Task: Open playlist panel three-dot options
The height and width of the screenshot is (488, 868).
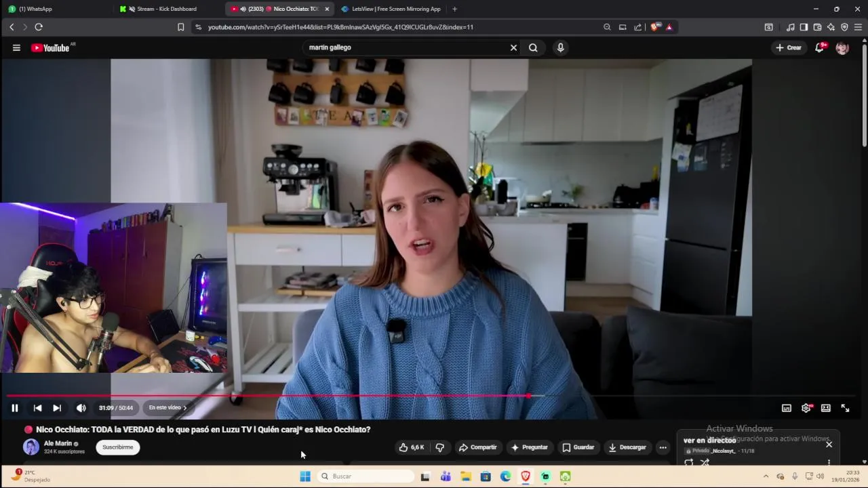Action: (829, 462)
